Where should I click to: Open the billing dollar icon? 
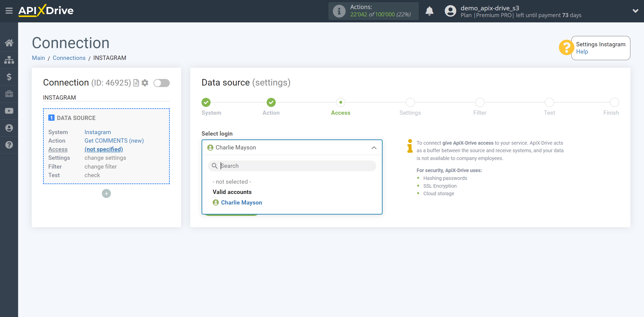coord(9,77)
